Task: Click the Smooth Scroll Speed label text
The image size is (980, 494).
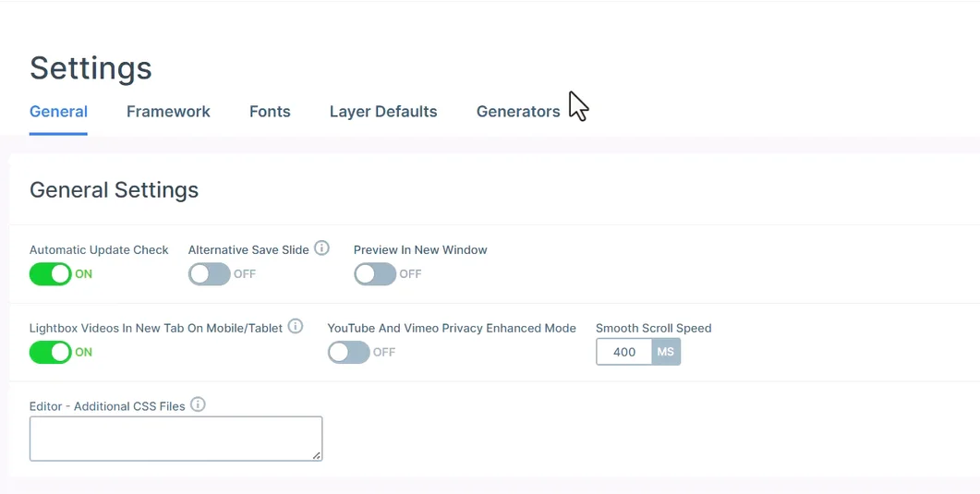Action: click(x=653, y=328)
